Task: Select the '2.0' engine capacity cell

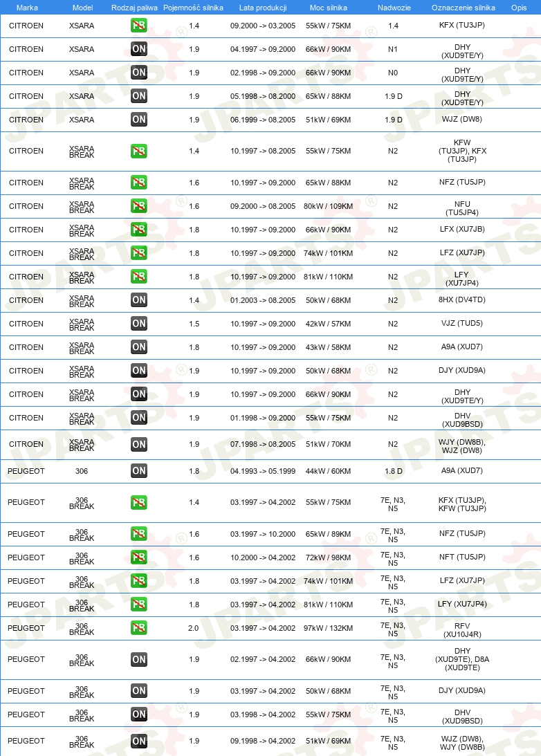Action: coord(193,628)
